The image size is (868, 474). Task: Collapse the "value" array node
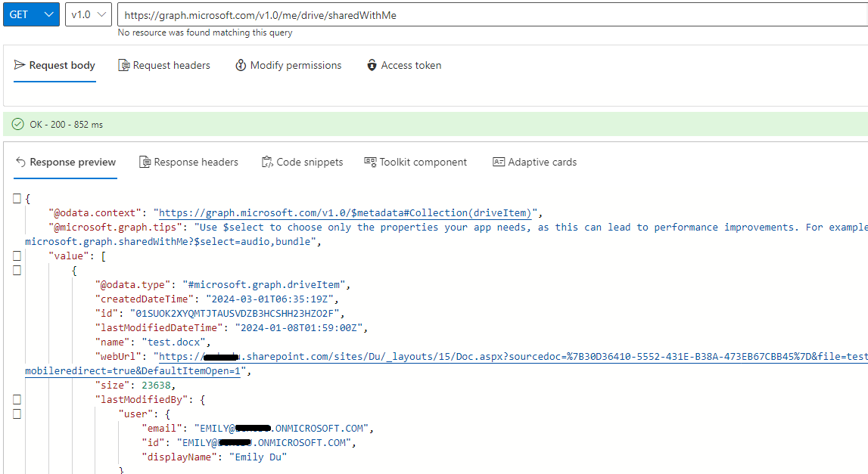coord(17,256)
